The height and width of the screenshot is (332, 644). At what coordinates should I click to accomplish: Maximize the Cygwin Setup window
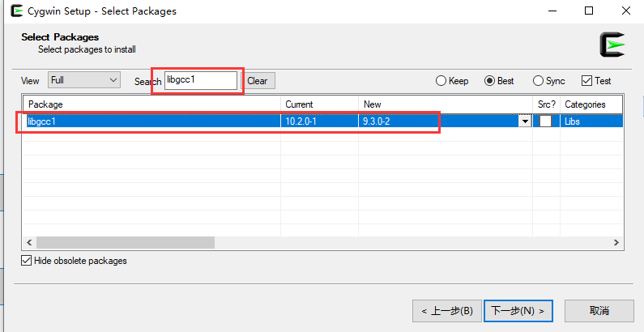(x=589, y=11)
